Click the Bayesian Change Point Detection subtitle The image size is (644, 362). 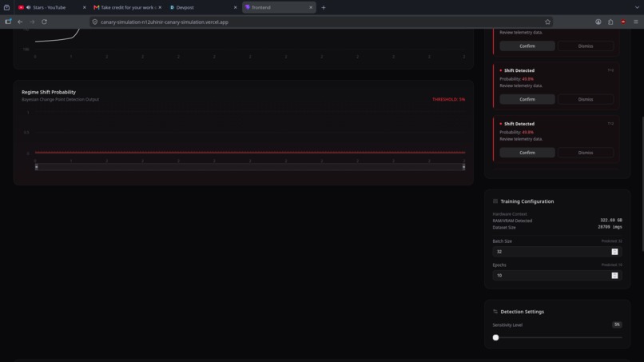pyautogui.click(x=60, y=99)
